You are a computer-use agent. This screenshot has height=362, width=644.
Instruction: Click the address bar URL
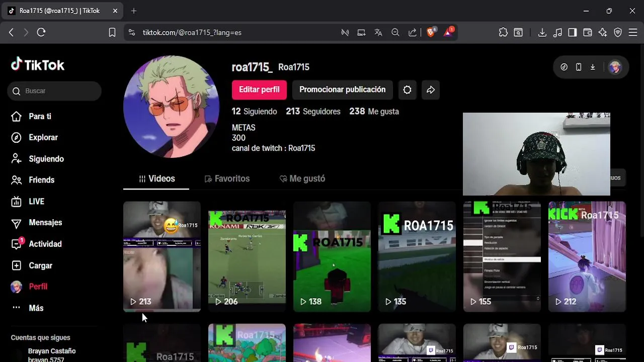point(192,32)
